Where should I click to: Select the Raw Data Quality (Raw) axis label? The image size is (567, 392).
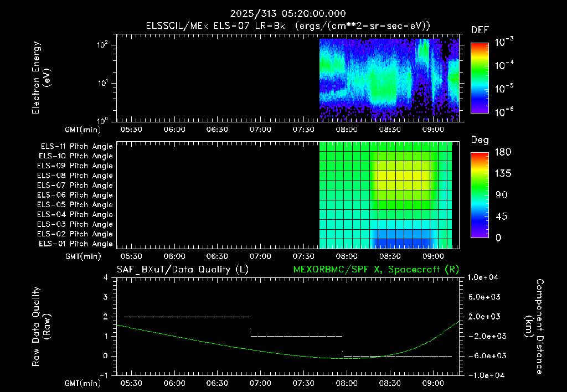41,327
